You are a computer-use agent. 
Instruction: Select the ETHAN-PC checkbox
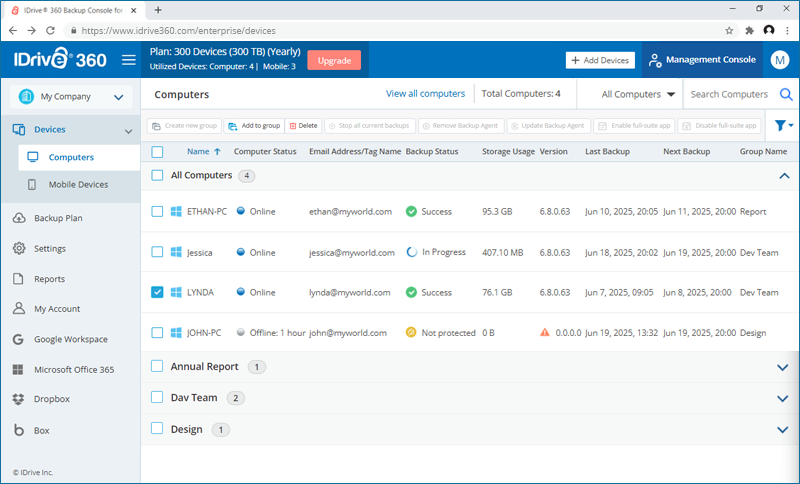(157, 211)
